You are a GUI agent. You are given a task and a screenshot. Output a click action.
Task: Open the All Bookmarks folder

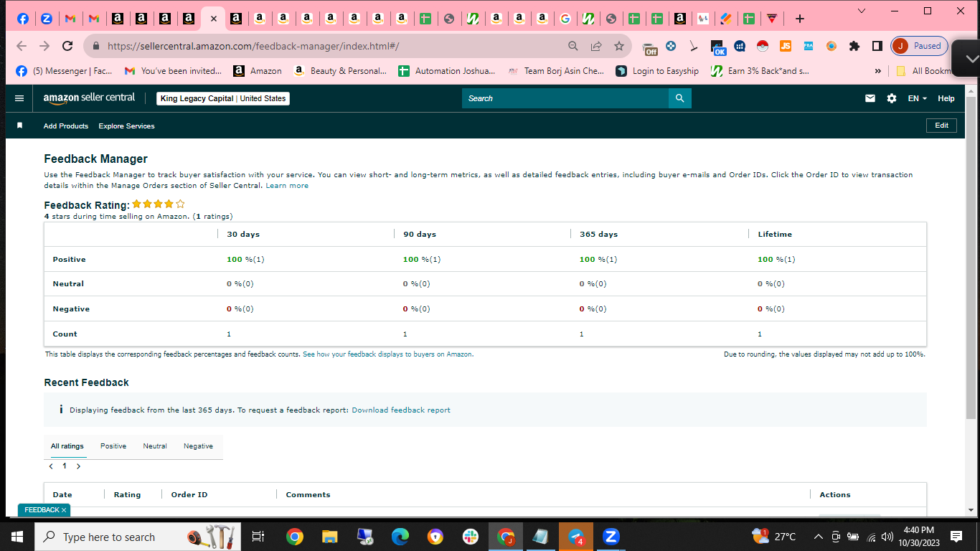click(x=924, y=71)
